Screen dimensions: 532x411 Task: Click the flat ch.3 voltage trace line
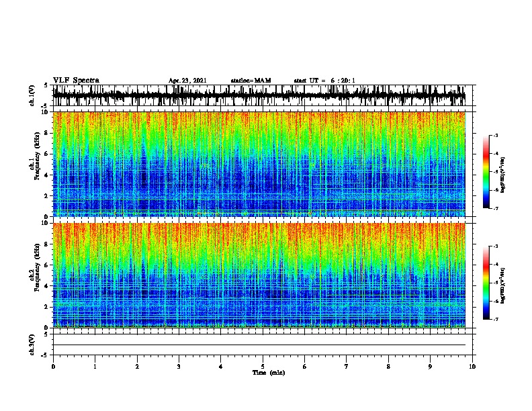(259, 345)
